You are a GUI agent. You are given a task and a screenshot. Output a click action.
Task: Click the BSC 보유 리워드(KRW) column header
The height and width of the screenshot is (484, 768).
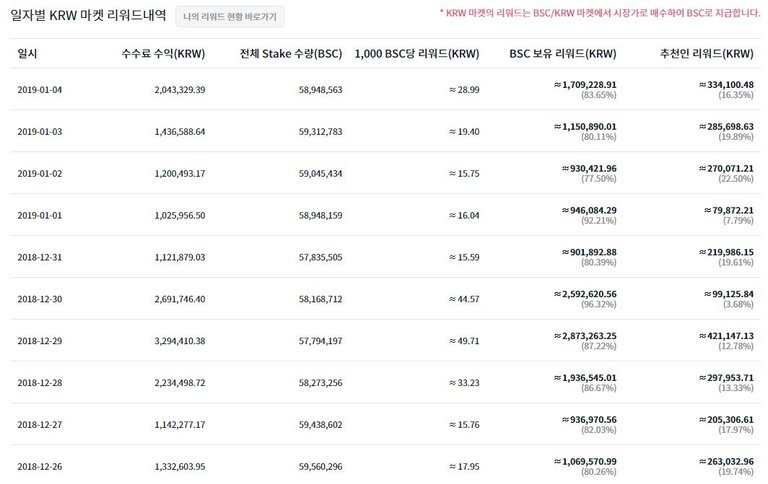pyautogui.click(x=563, y=53)
